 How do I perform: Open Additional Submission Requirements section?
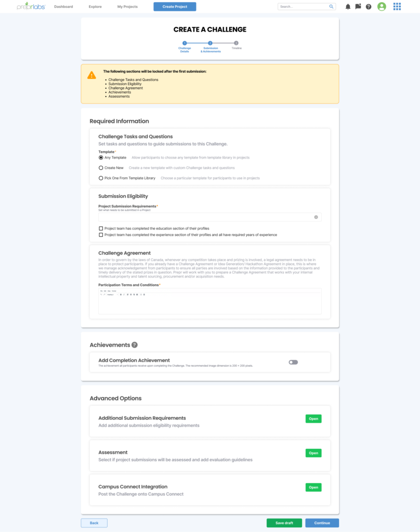pos(313,419)
